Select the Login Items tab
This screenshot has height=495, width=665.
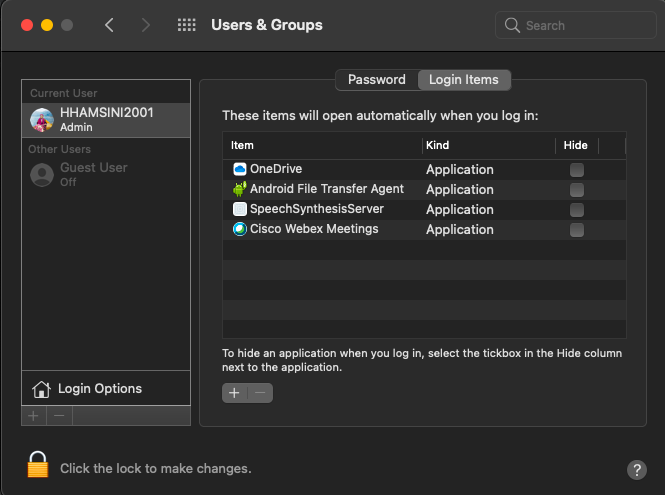(x=463, y=80)
